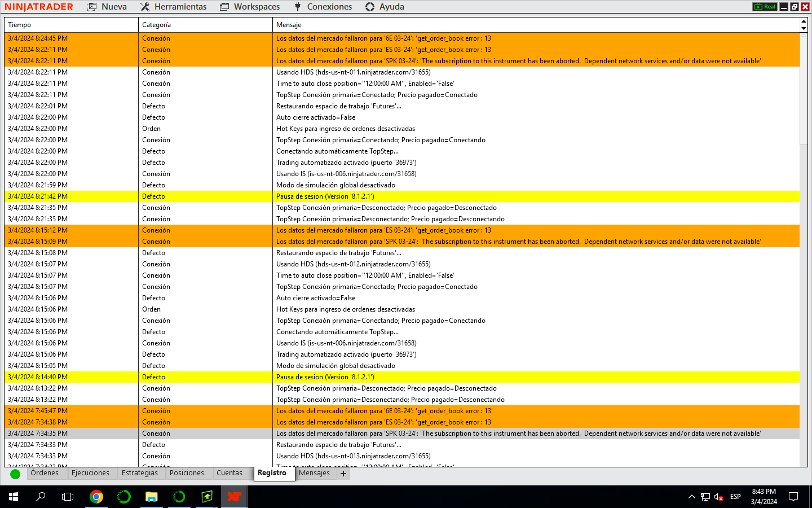Select the 3/4/2024 8:21:59 PM time cell
The image size is (812, 508).
coord(71,185)
